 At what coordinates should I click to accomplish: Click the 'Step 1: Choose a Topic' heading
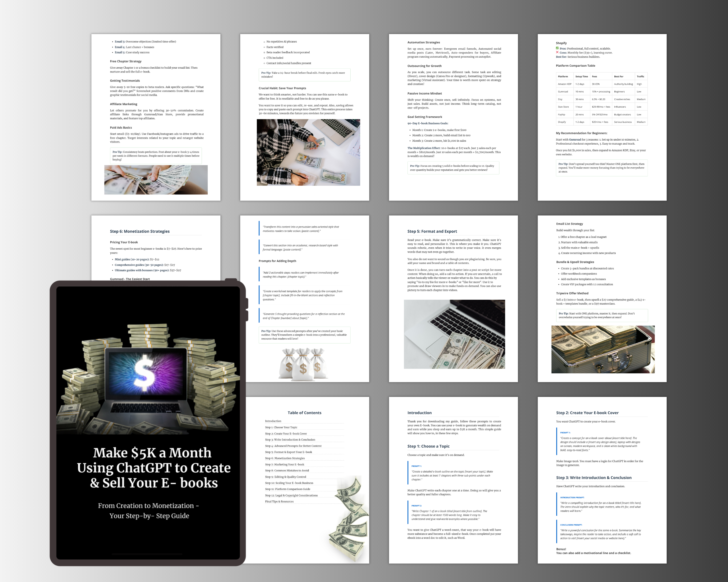(x=428, y=446)
